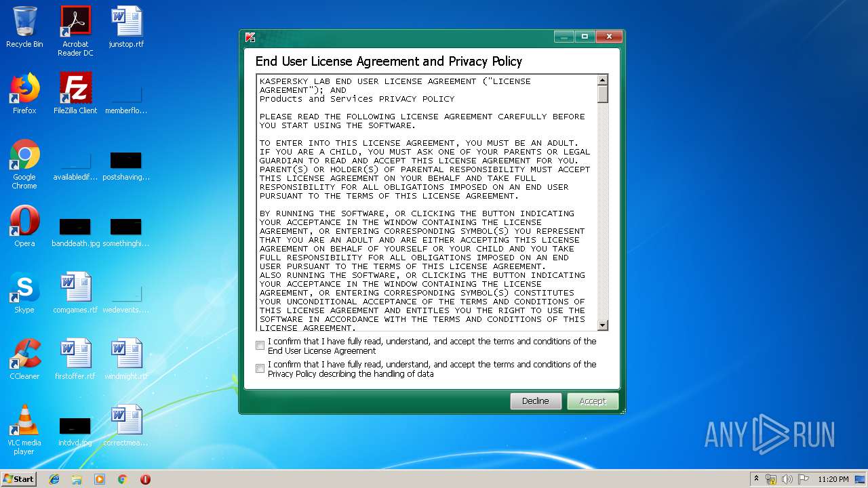
Task: Maximize the Kaspersky license window
Action: tap(585, 37)
